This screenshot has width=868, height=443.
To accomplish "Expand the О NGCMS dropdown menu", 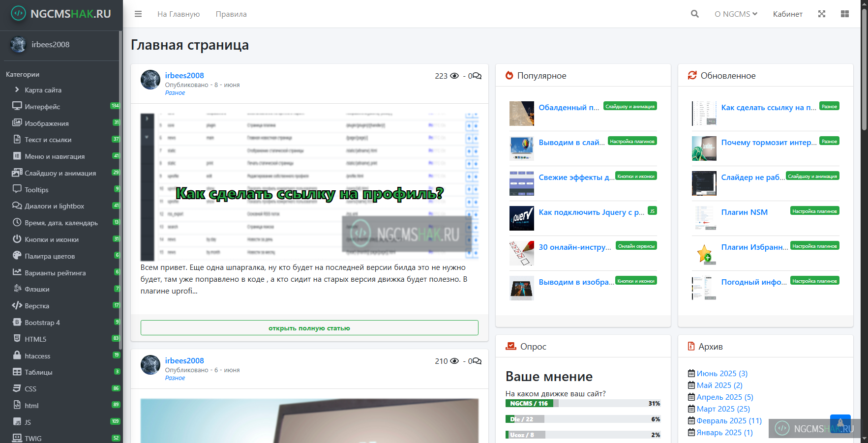I will pyautogui.click(x=735, y=14).
